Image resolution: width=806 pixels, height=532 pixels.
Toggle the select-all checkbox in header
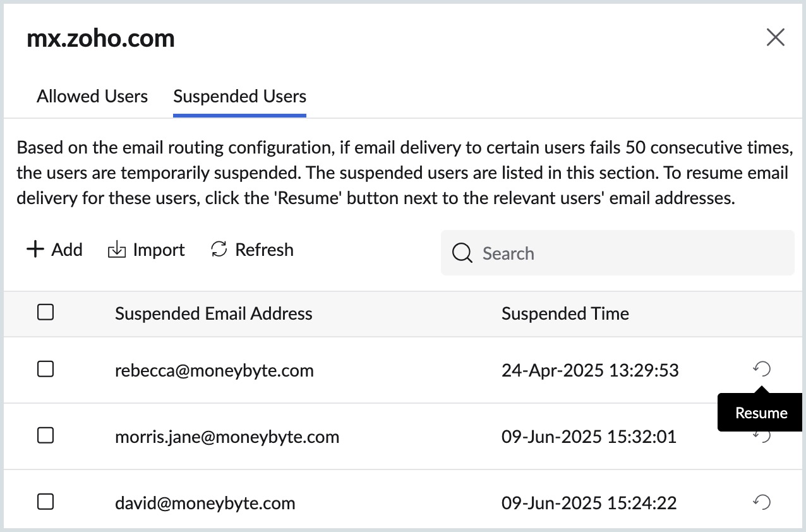[x=45, y=312]
